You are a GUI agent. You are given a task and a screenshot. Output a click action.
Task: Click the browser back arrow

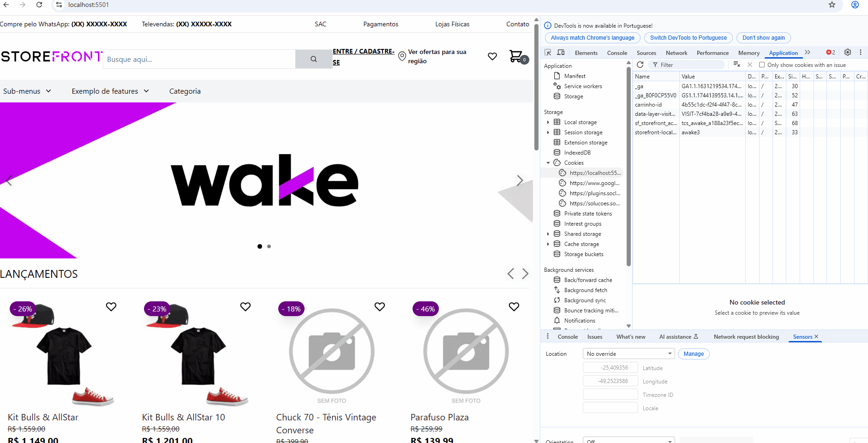pyautogui.click(x=6, y=5)
